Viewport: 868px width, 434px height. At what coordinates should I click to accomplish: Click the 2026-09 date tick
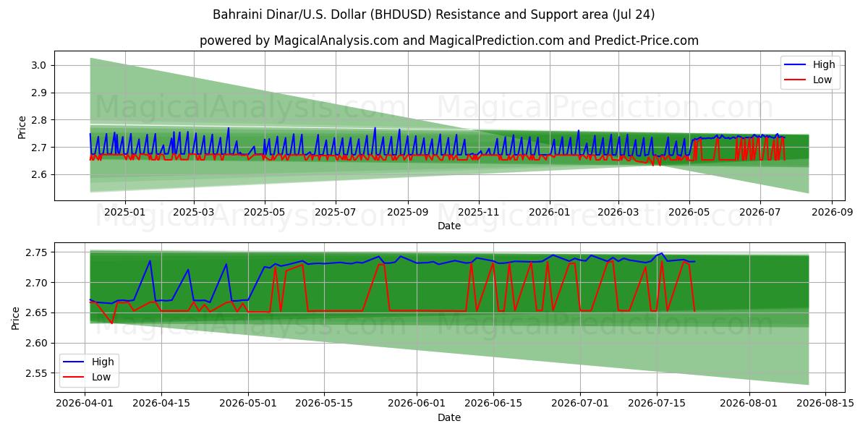pyautogui.click(x=832, y=212)
